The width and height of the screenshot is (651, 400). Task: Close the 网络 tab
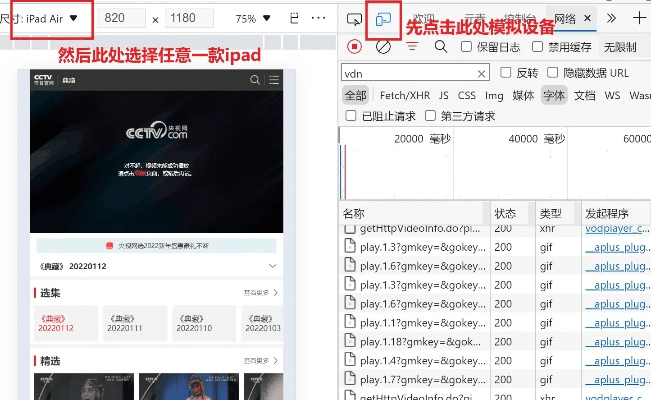pyautogui.click(x=587, y=18)
